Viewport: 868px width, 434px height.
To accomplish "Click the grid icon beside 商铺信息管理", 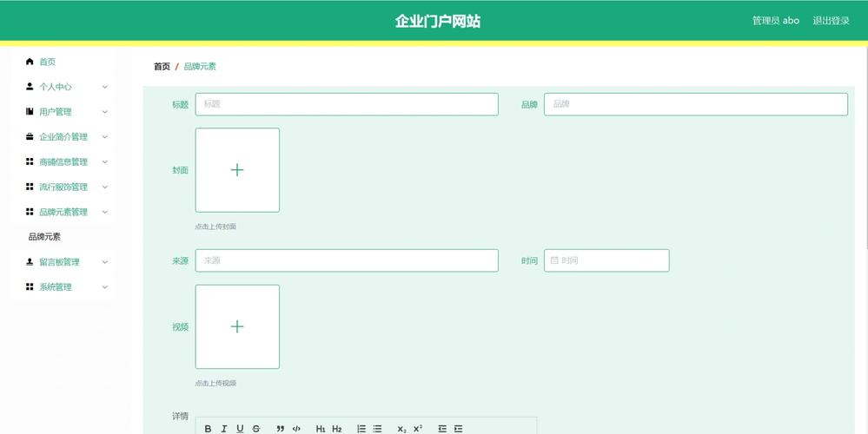I will (x=30, y=161).
